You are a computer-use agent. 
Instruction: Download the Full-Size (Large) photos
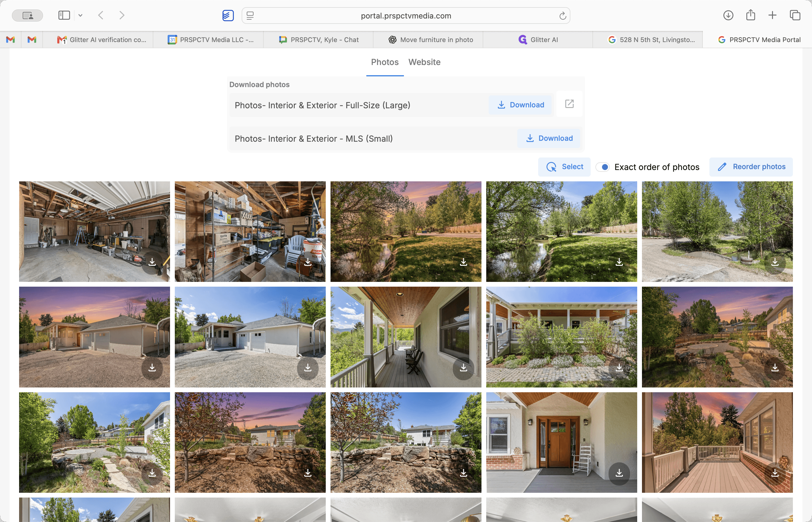click(520, 105)
